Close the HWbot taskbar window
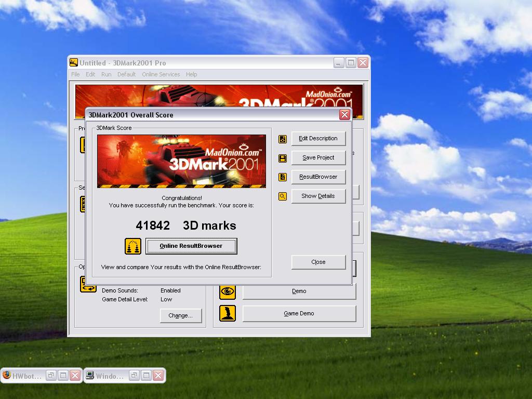532x399 pixels. (x=75, y=375)
